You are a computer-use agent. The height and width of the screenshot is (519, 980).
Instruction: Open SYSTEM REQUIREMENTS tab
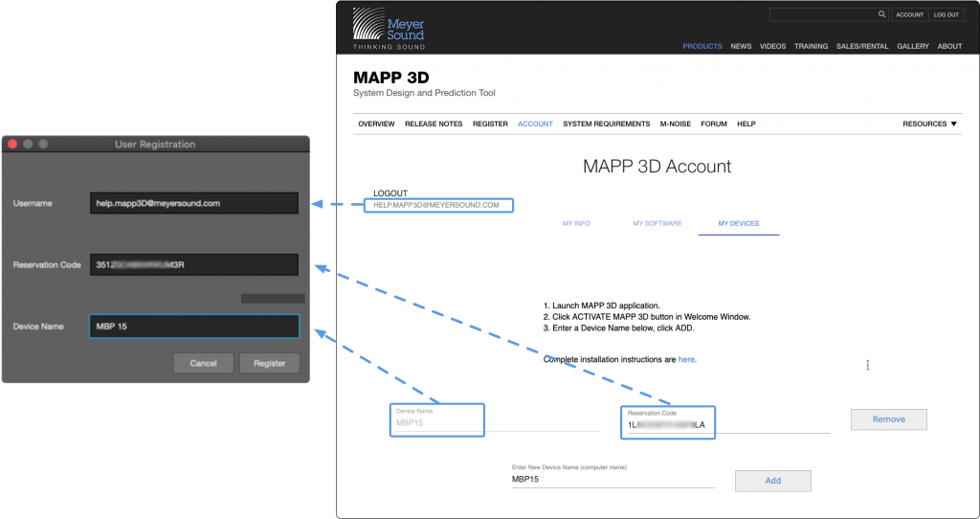pos(606,124)
